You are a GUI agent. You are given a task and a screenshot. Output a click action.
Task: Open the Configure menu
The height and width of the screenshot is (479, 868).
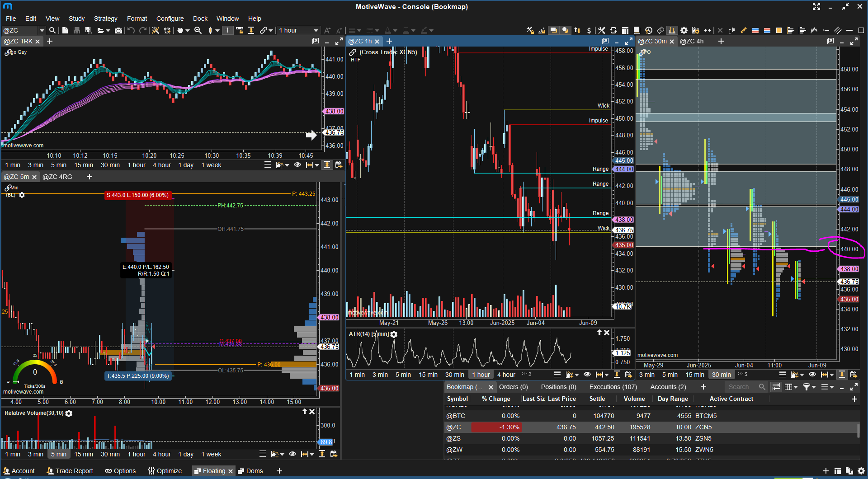170,19
